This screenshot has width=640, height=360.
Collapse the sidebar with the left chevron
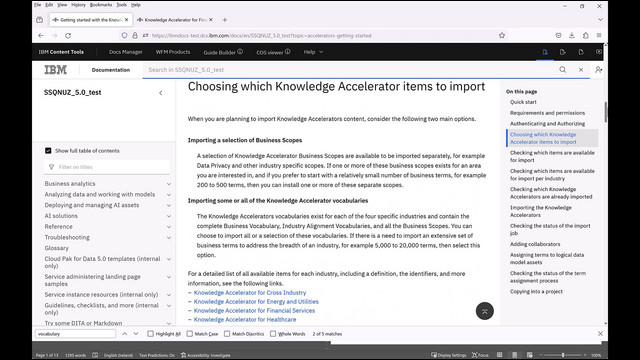click(x=161, y=93)
